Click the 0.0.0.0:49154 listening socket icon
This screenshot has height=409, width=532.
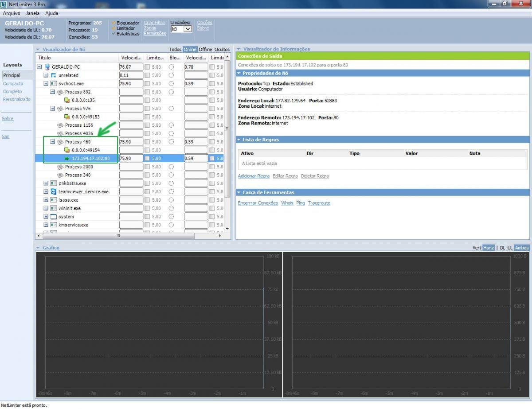tap(67, 150)
